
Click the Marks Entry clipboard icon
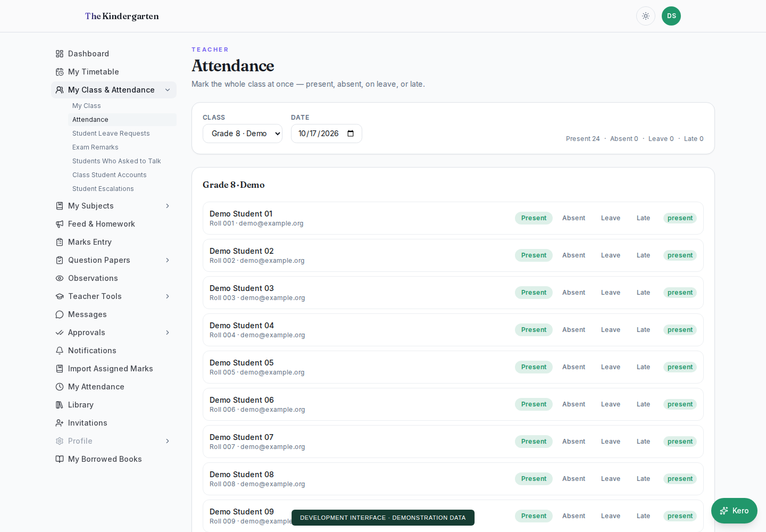coord(60,242)
